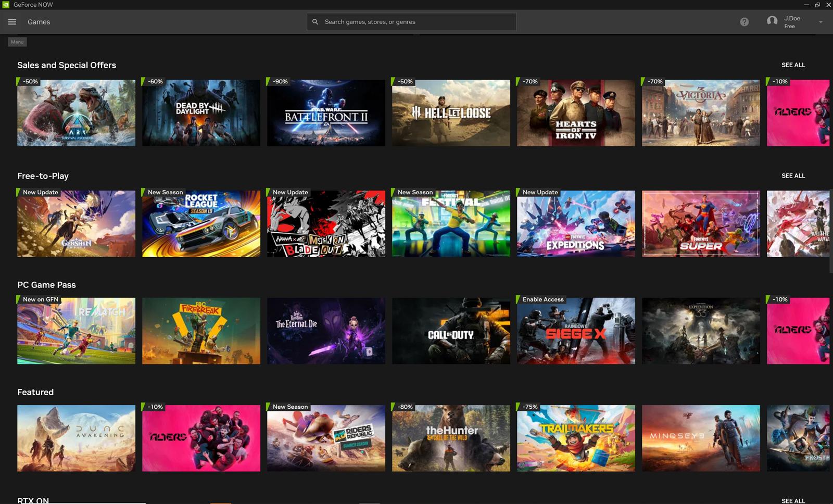833x504 pixels.
Task: Open the ARK Survival Ascended sale tile
Action: (76, 112)
